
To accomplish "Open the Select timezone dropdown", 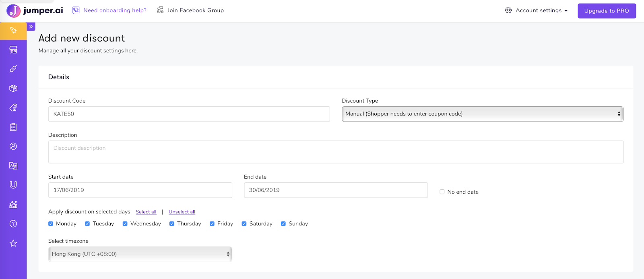I will (x=140, y=254).
